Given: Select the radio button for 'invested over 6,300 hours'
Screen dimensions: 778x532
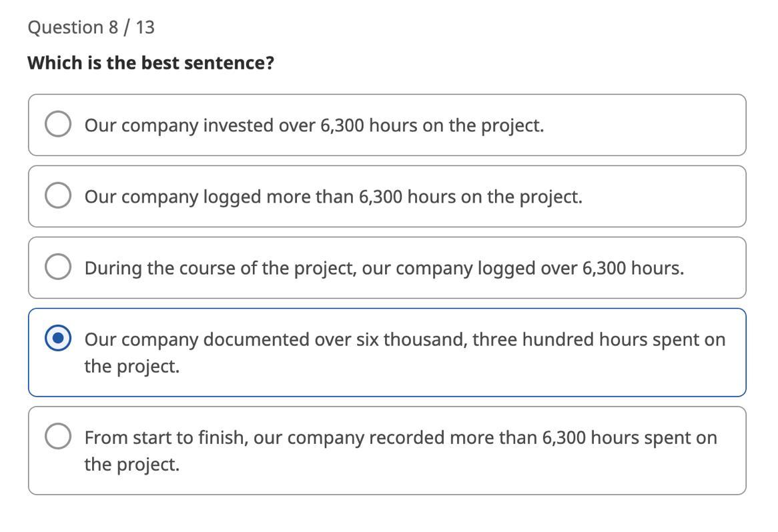Looking at the screenshot, I should coord(58,125).
